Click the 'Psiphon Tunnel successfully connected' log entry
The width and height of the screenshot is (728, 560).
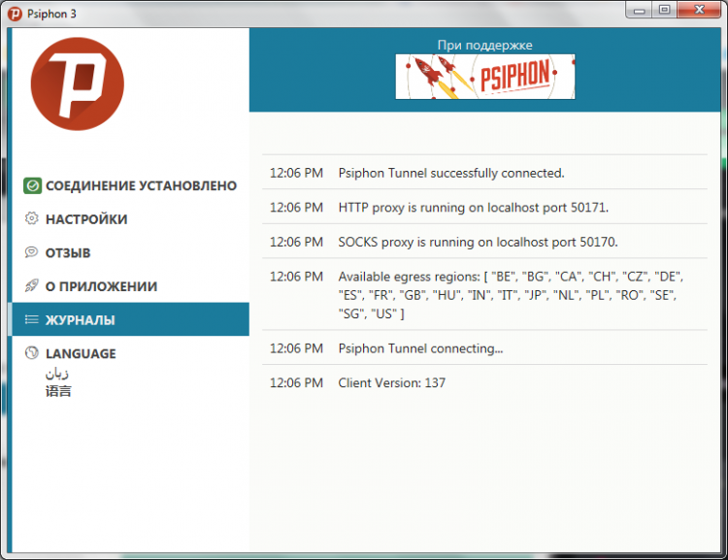(x=450, y=173)
